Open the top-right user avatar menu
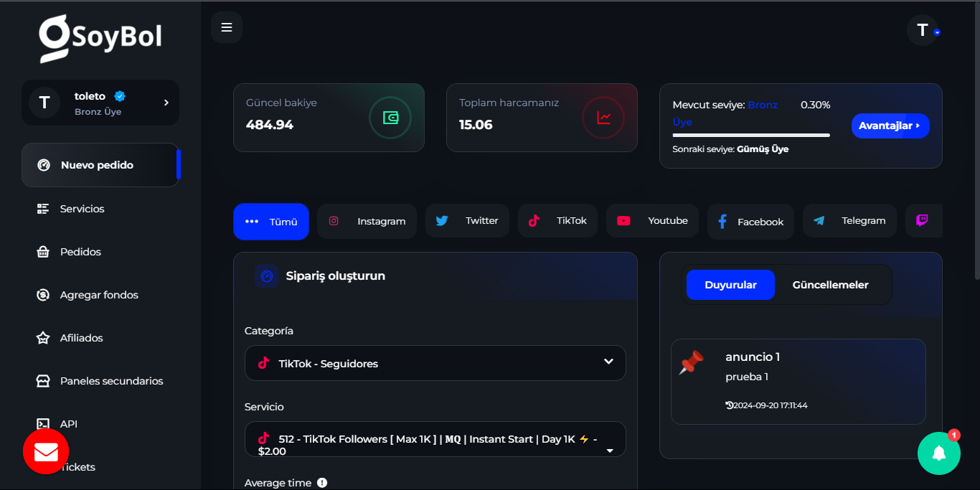Image resolution: width=980 pixels, height=490 pixels. (923, 30)
